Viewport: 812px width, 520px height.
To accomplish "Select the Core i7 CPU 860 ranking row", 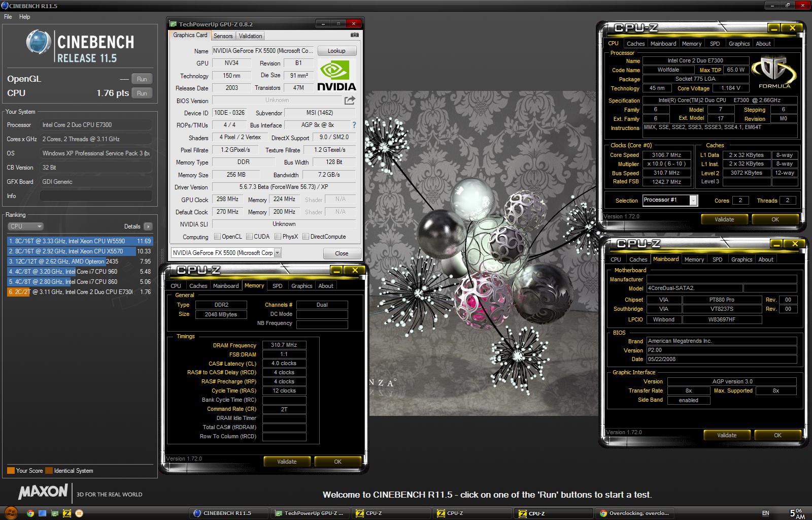I will pyautogui.click(x=80, y=282).
